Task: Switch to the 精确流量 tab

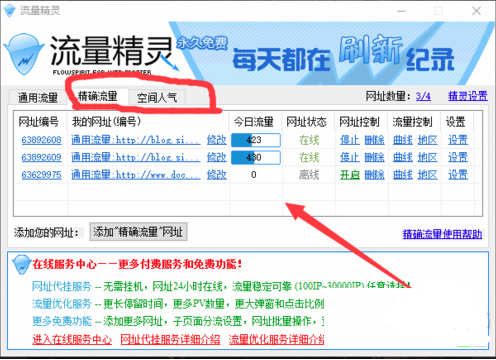Action: click(x=98, y=97)
